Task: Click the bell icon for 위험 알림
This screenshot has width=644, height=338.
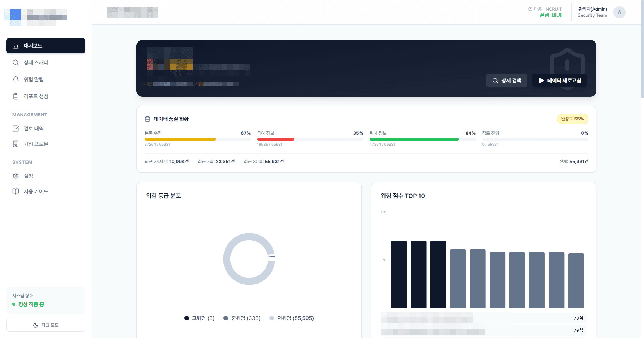Action: click(x=16, y=79)
